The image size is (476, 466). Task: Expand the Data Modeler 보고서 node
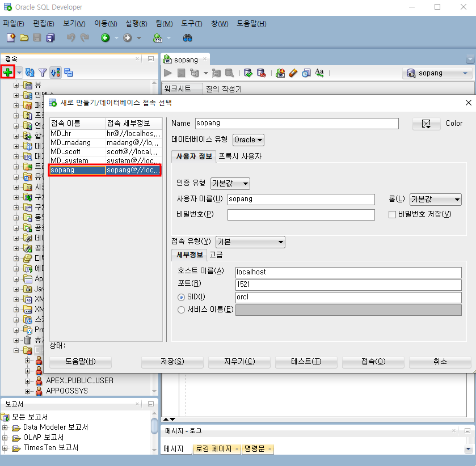pos(5,427)
